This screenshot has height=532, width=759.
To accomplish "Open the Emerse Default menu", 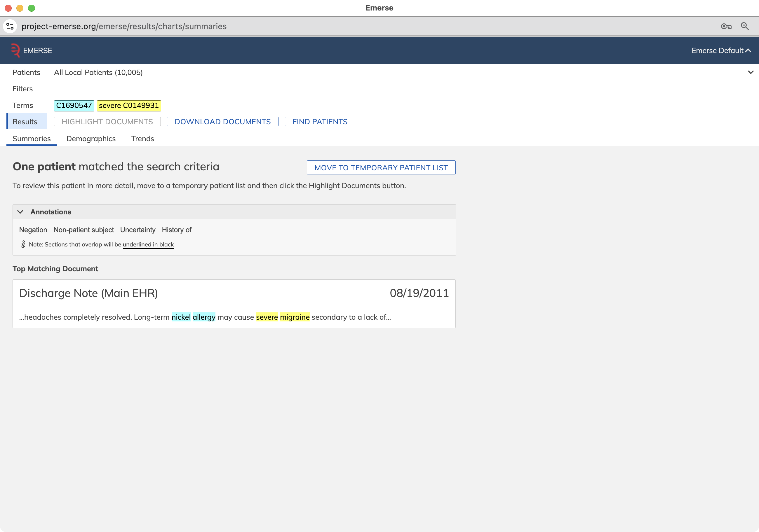I will pos(721,50).
